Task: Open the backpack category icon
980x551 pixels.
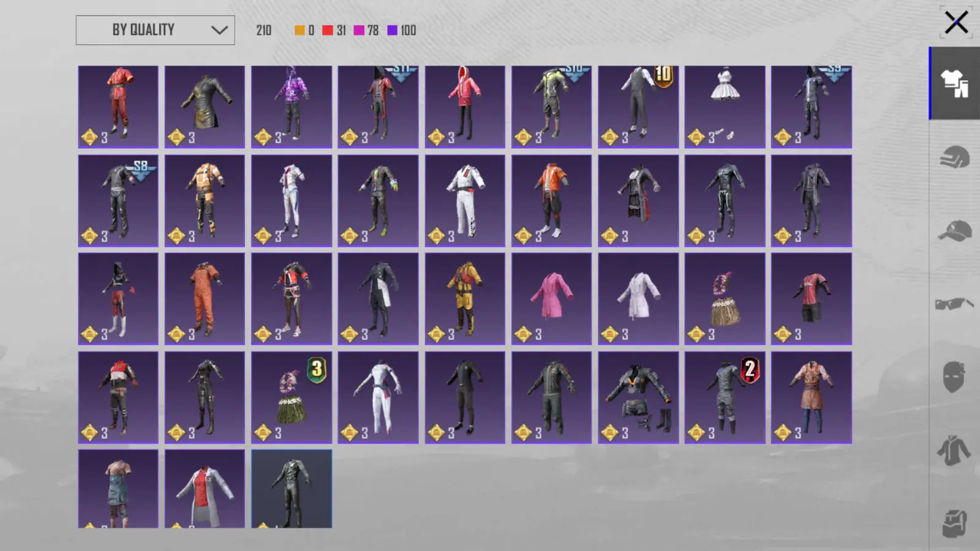Action: tap(954, 523)
